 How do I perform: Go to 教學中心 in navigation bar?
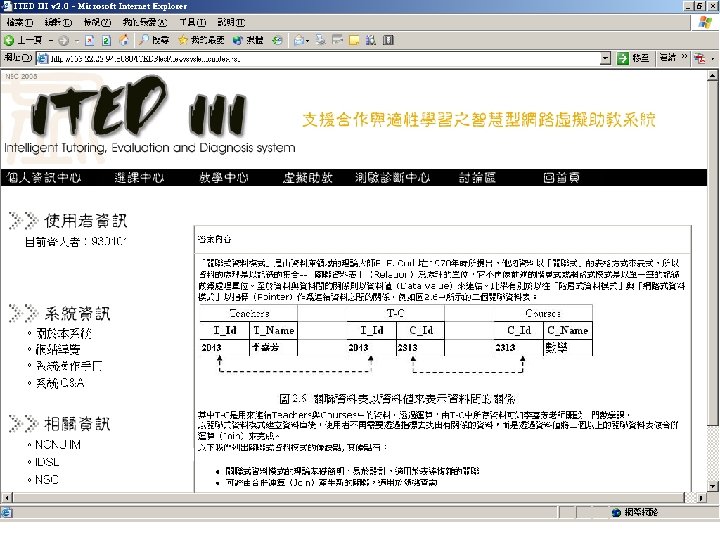tap(224, 178)
